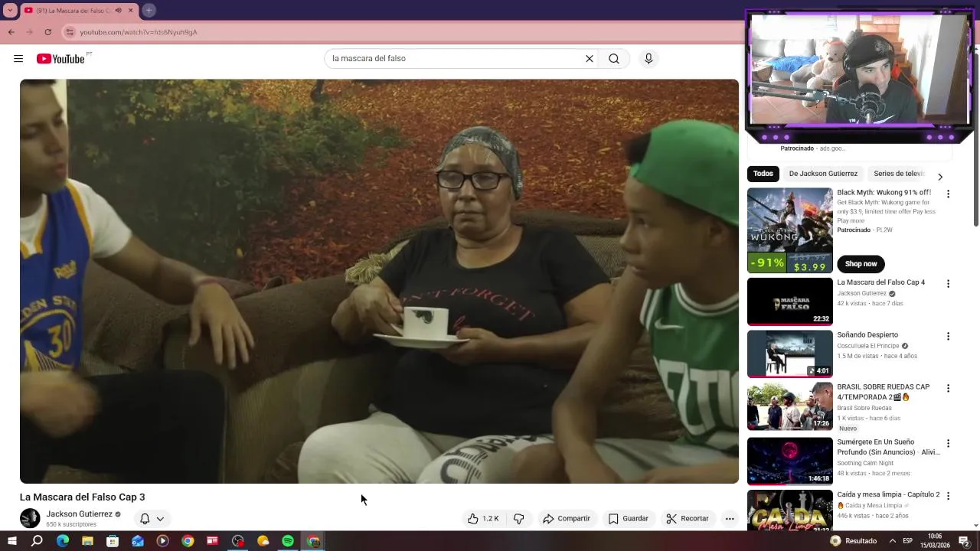Clear the search box text

[x=590, y=59]
